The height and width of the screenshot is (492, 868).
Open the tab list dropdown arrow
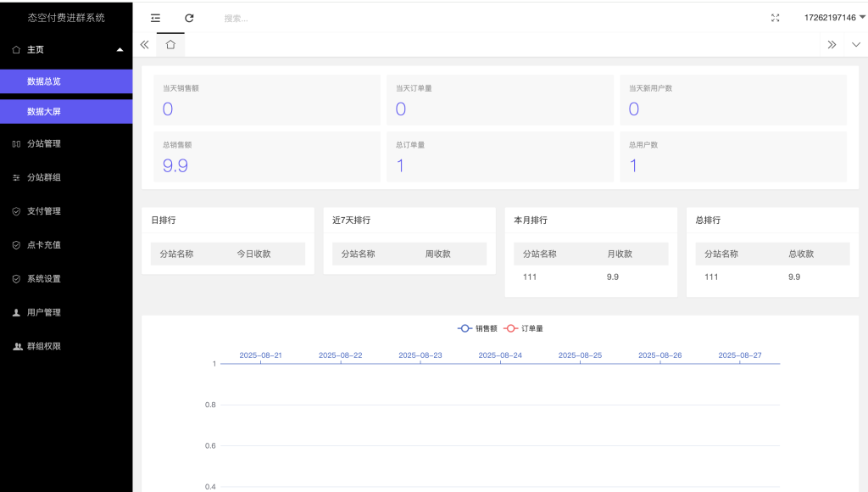pyautogui.click(x=856, y=44)
